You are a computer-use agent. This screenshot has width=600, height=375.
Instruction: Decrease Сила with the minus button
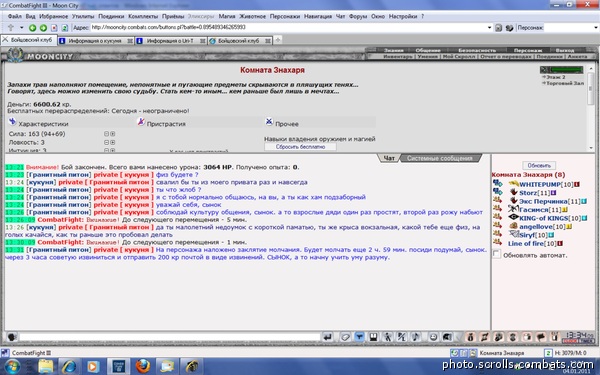(106, 134)
